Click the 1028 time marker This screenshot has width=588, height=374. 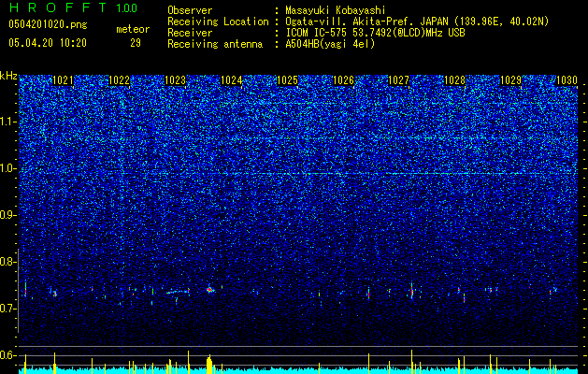455,80
